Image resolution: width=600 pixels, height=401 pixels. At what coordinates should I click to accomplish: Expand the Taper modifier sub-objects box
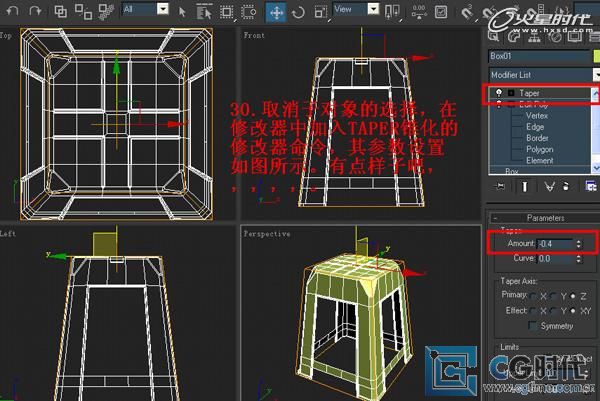click(x=511, y=93)
